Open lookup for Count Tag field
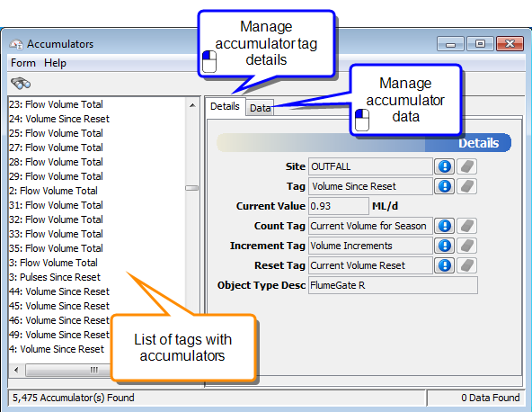The height and width of the screenshot is (412, 532). click(x=445, y=226)
